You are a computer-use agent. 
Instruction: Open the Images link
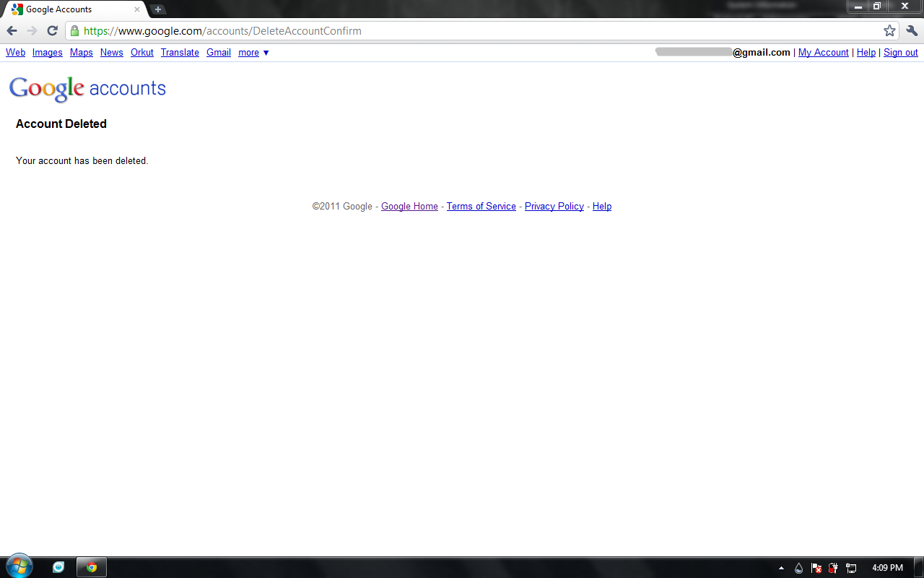click(x=48, y=53)
